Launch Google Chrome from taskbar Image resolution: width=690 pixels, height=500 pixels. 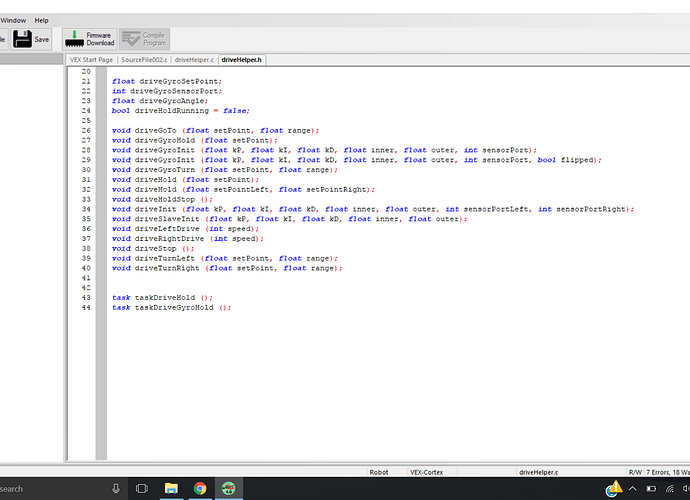click(x=200, y=488)
